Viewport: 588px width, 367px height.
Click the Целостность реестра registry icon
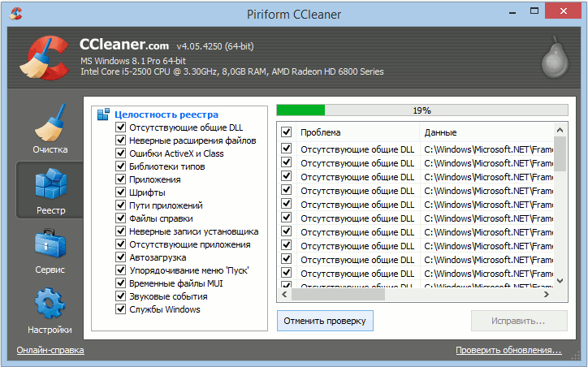pyautogui.click(x=103, y=114)
